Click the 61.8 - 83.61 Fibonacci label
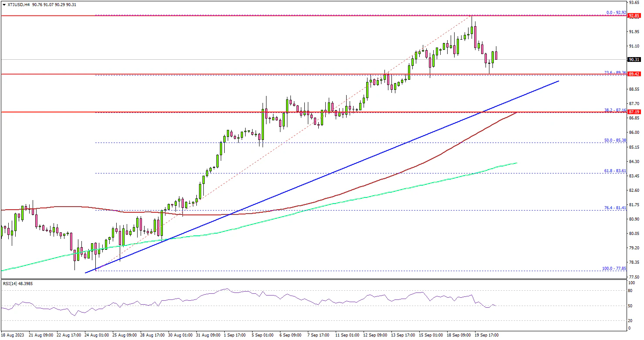Screen dimensions: 644x340 point(614,170)
